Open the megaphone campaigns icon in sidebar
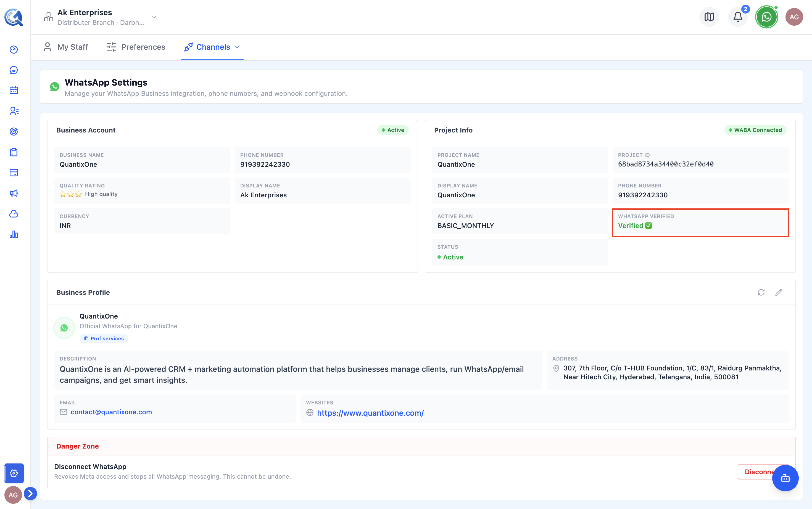The width and height of the screenshot is (812, 509). click(x=14, y=193)
